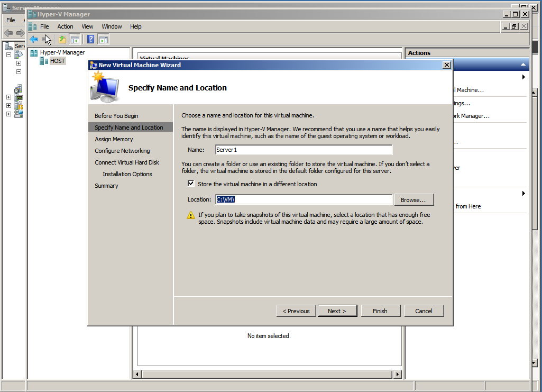This screenshot has width=542, height=392.
Task: Click the Diagnostics graph icon in Server Manager
Action: (19, 97)
